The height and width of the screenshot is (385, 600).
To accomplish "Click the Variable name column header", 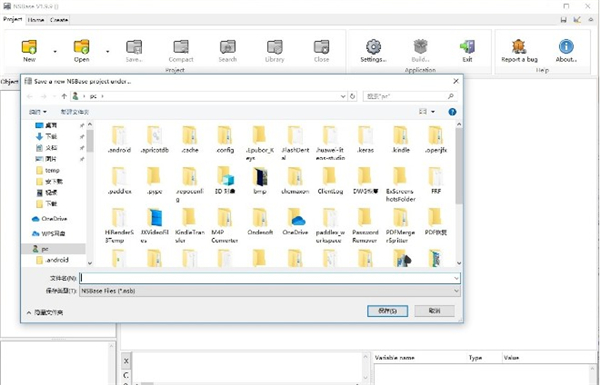I will (x=395, y=358).
